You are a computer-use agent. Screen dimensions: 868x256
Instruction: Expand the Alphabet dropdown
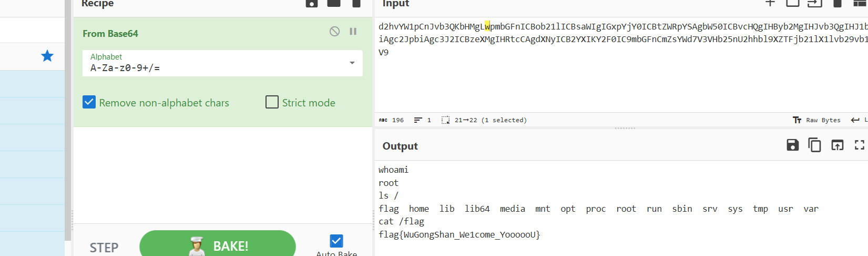pyautogui.click(x=352, y=63)
